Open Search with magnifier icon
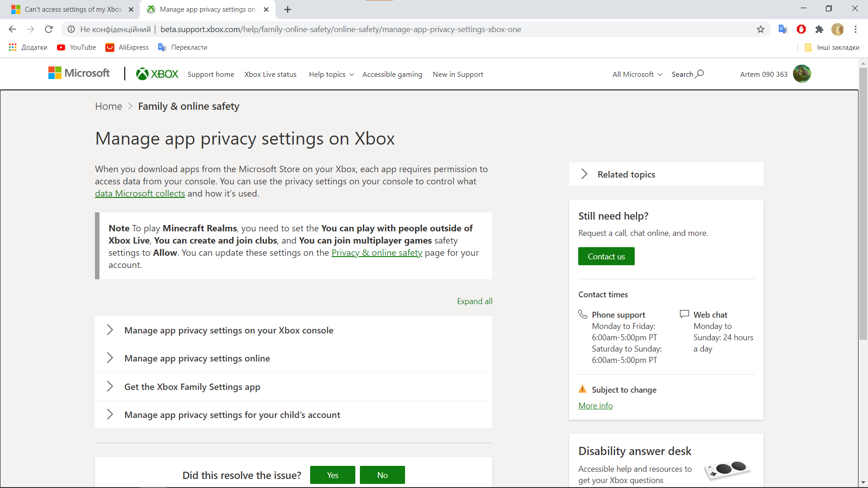The height and width of the screenshot is (488, 868). [x=687, y=74]
